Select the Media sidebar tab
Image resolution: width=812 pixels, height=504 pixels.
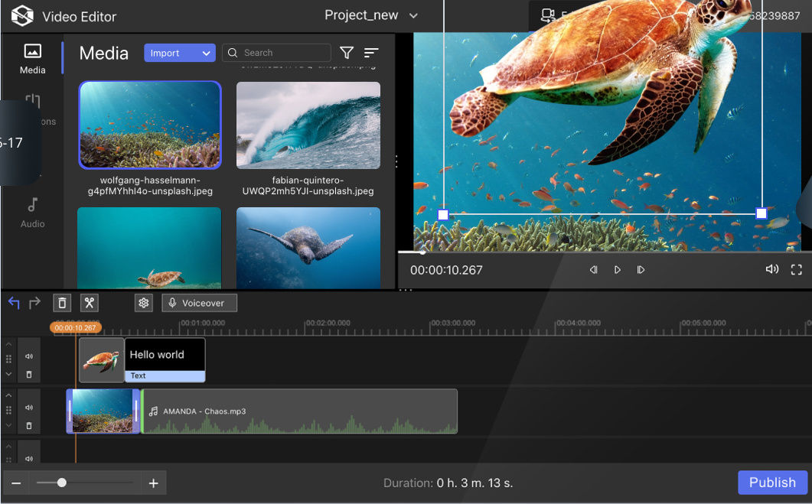[x=32, y=58]
